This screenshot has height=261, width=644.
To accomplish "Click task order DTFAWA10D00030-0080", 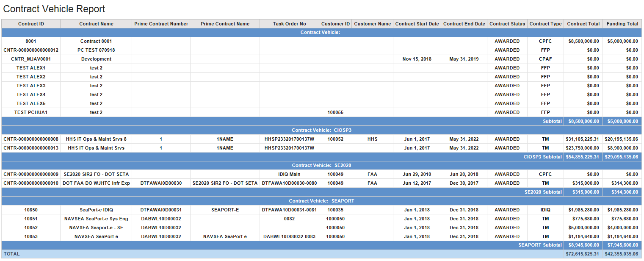I will [x=289, y=183].
